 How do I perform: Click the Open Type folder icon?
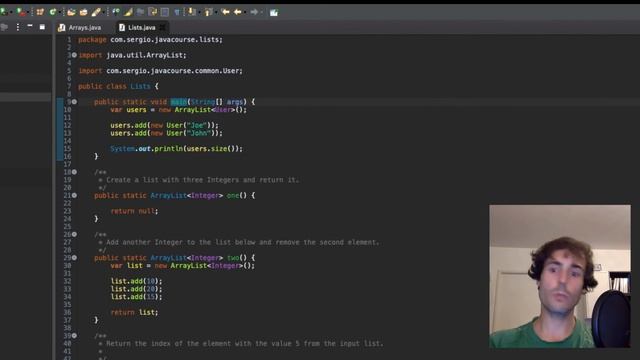click(71, 12)
